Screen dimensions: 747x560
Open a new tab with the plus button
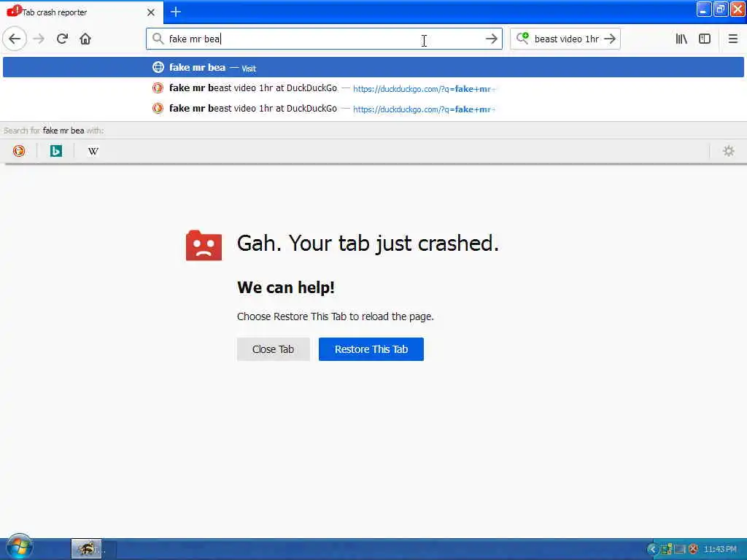click(x=176, y=12)
